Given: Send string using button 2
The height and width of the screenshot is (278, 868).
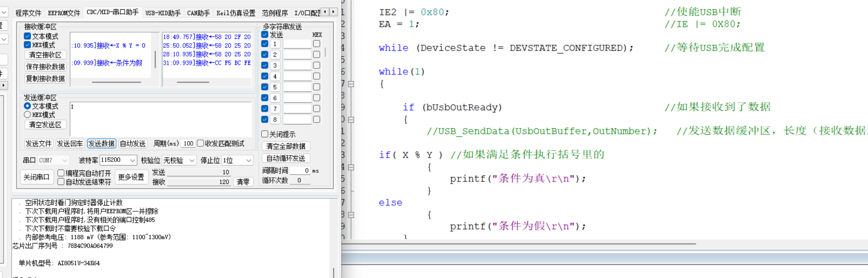Looking at the screenshot, I should (x=275, y=54).
